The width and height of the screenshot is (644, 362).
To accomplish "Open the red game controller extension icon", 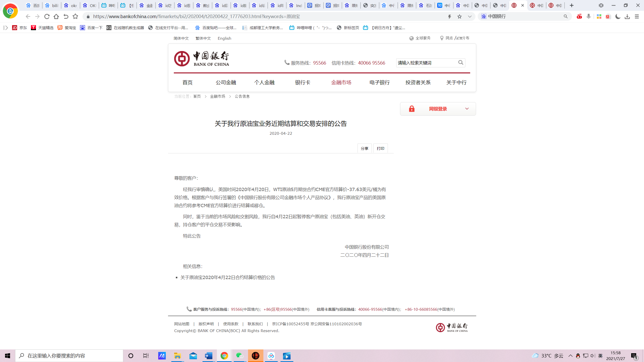I will click(579, 17).
